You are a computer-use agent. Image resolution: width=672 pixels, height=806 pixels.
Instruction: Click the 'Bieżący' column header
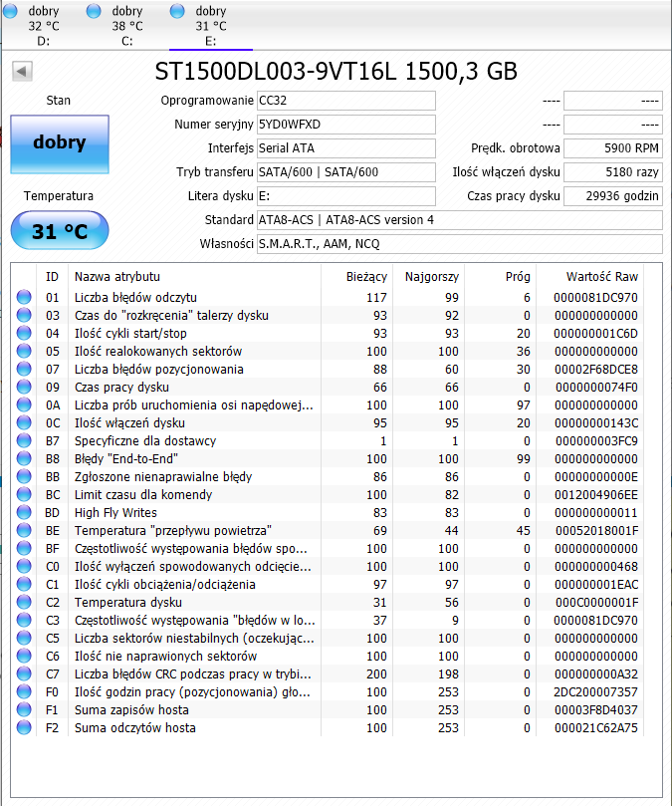point(357,277)
